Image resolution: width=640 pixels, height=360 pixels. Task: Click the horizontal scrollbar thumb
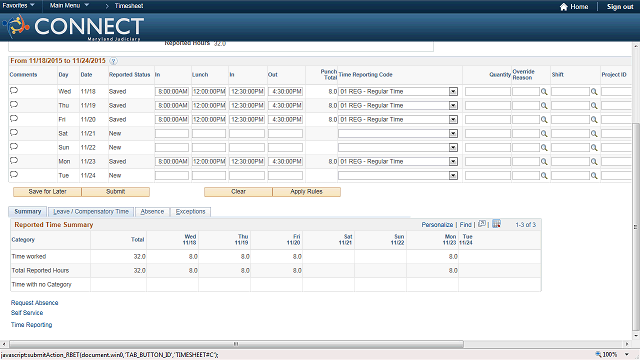[x=236, y=344]
